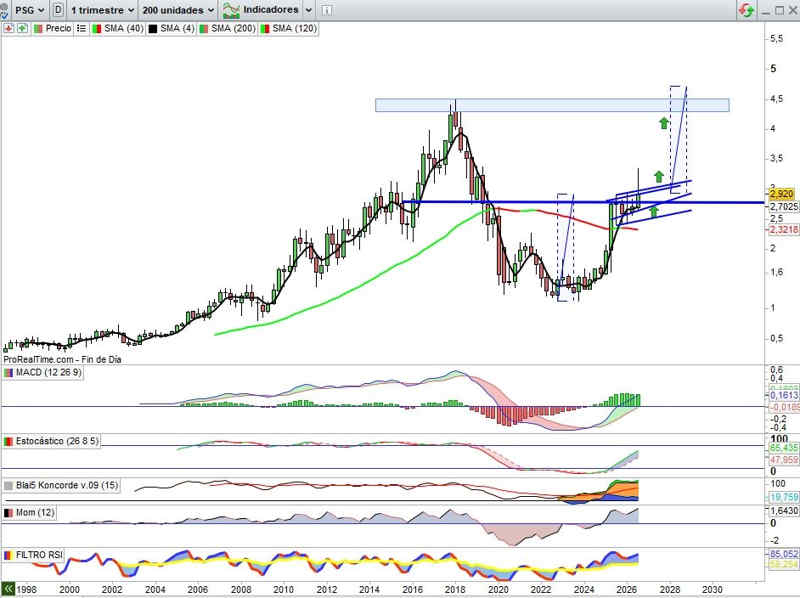Click the 5,5 price axis label
The width and height of the screenshot is (800, 598).
[x=776, y=39]
